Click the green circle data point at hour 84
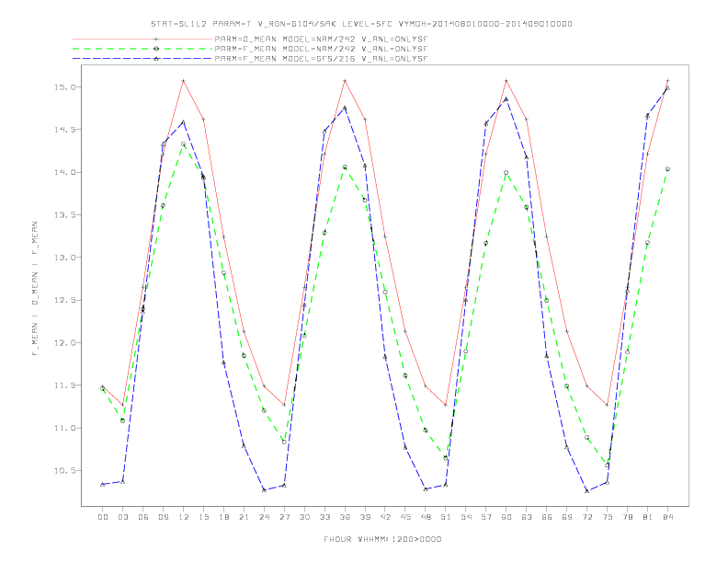The height and width of the screenshot is (563, 728). [667, 169]
